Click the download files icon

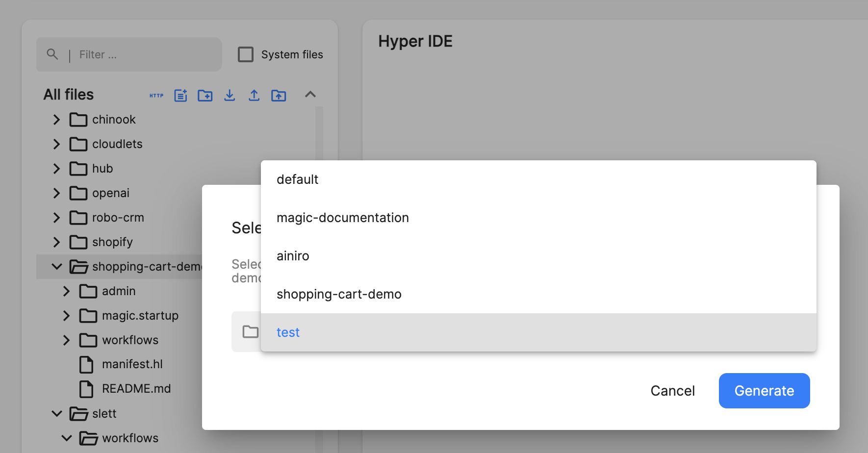coord(230,95)
